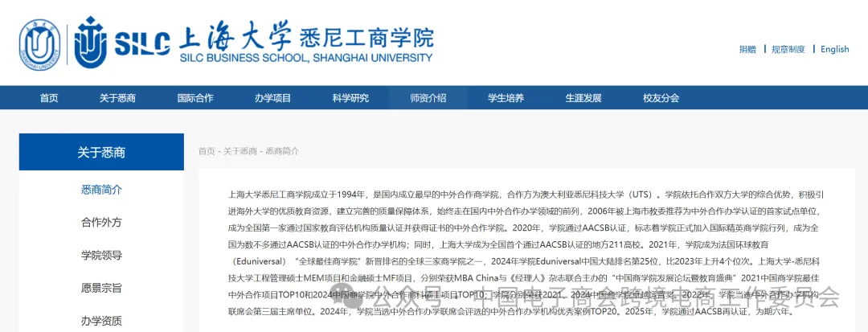
Task: Open the 关于悉商 navigation menu item
Action: pyautogui.click(x=117, y=99)
